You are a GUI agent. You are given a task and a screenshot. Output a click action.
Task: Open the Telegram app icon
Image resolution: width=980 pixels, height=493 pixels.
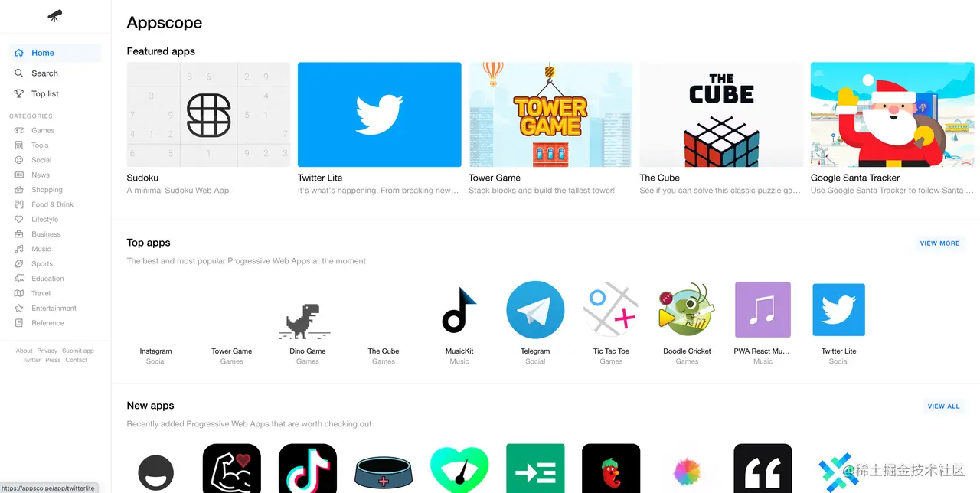point(535,310)
